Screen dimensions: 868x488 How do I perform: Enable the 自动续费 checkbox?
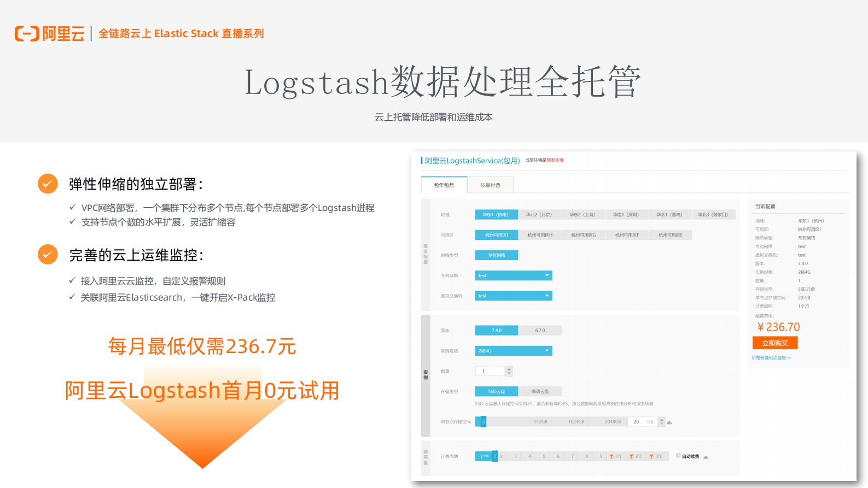[678, 456]
